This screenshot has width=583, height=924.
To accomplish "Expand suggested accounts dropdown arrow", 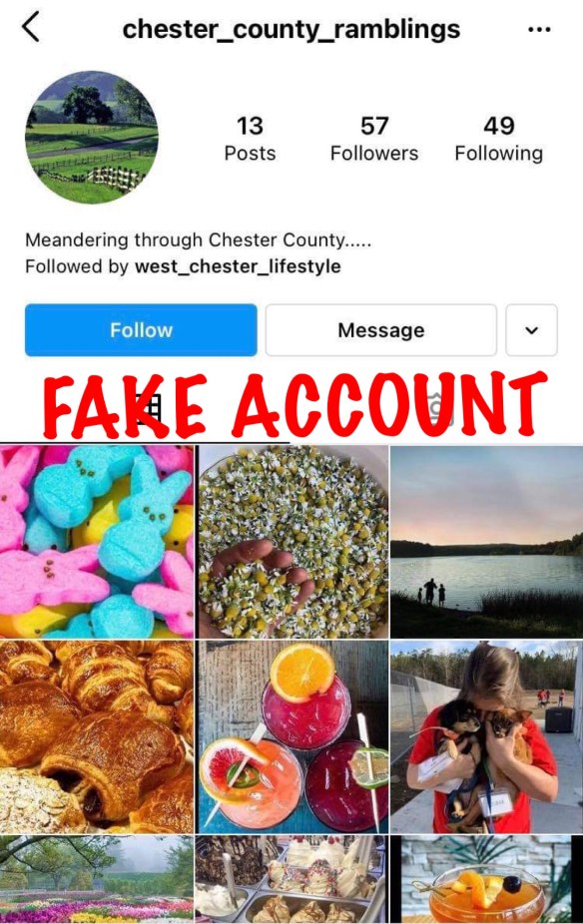I will point(531,330).
